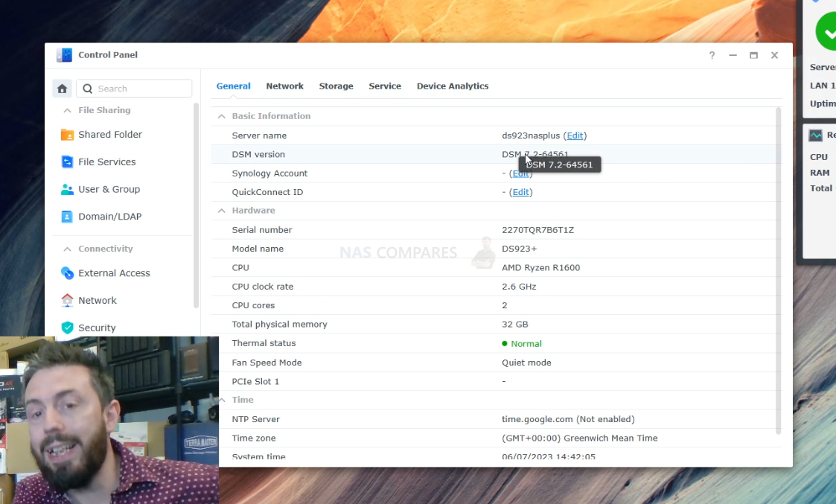The image size is (836, 504).
Task: Open the Service tab
Action: tap(385, 86)
